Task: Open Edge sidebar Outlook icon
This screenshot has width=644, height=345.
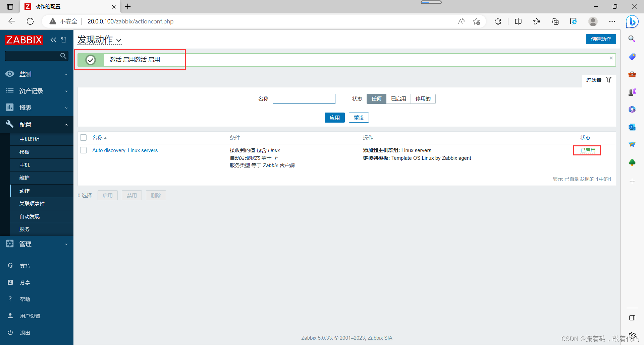Action: (x=632, y=127)
